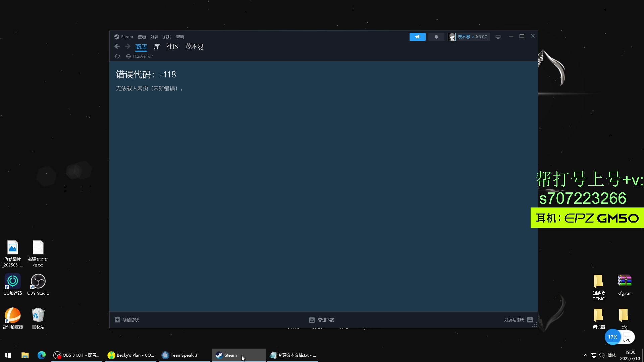
Task: Select the UU加速器 desktop shortcut
Action: pos(13,285)
